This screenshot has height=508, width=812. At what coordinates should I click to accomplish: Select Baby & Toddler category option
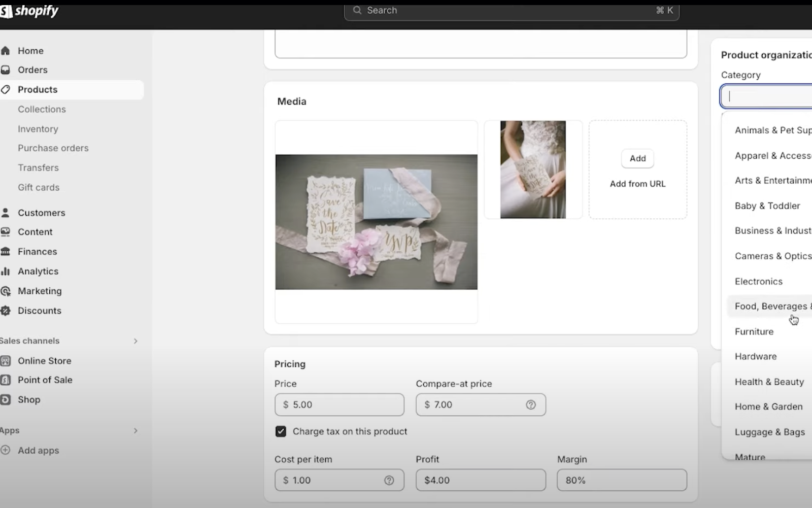click(767, 206)
